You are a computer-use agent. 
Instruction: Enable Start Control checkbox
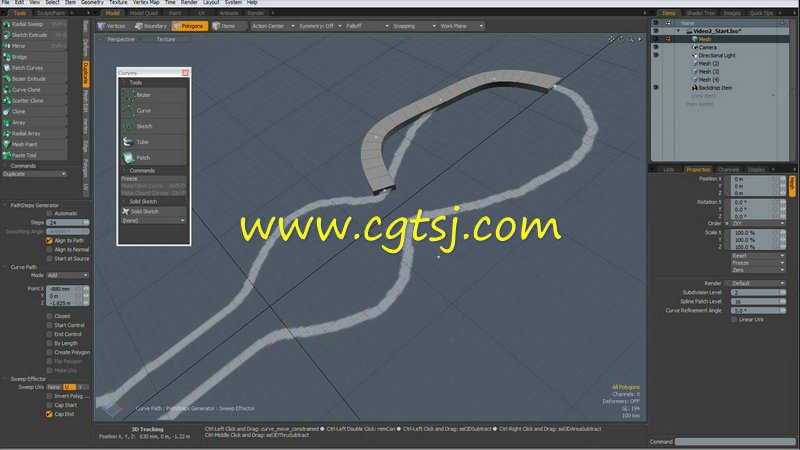[49, 325]
